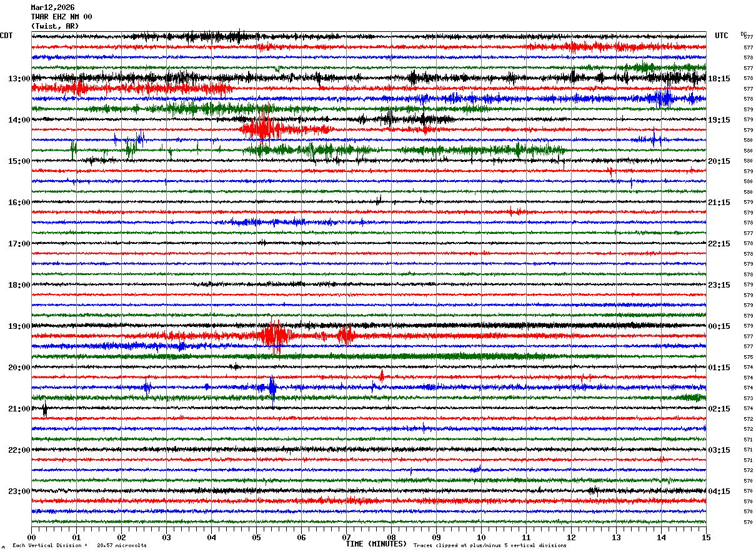This screenshot has height=554, width=756.
Task: Click the '22:00' CDT time label
Action: (19, 450)
